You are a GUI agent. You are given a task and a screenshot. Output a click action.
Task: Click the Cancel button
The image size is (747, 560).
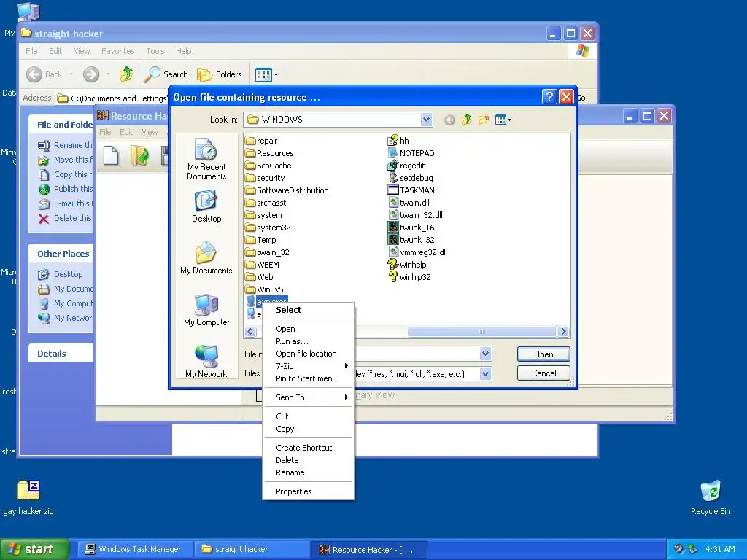[543, 373]
